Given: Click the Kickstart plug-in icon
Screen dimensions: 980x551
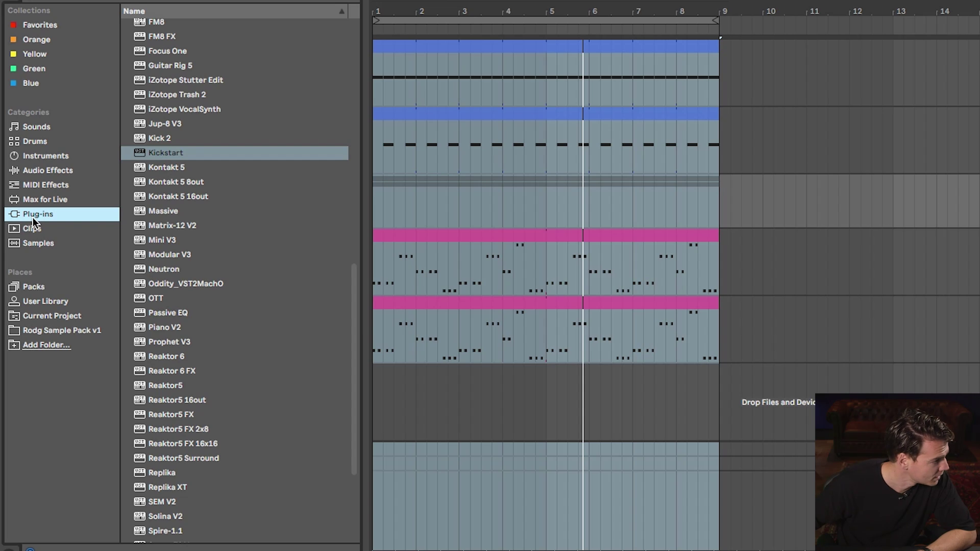Looking at the screenshot, I should pos(139,153).
